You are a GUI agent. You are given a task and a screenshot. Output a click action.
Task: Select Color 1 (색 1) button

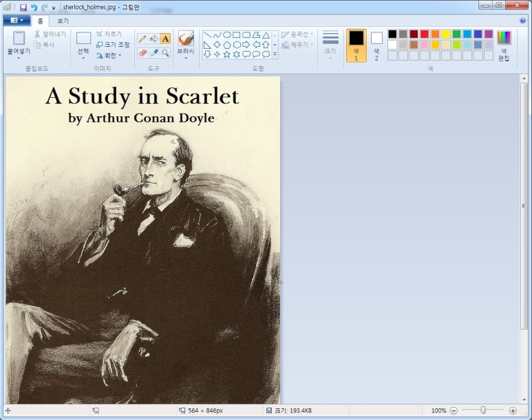pos(357,45)
